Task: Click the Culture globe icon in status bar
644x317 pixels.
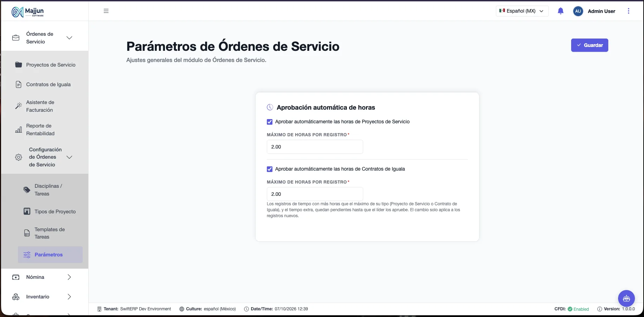Action: pyautogui.click(x=182, y=309)
